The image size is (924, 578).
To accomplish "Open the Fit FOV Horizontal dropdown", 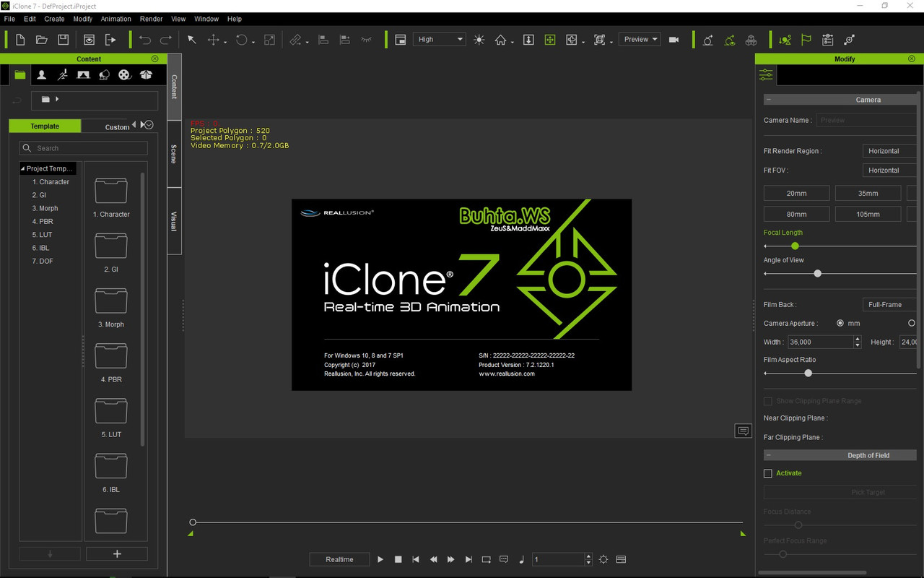I will coord(889,171).
